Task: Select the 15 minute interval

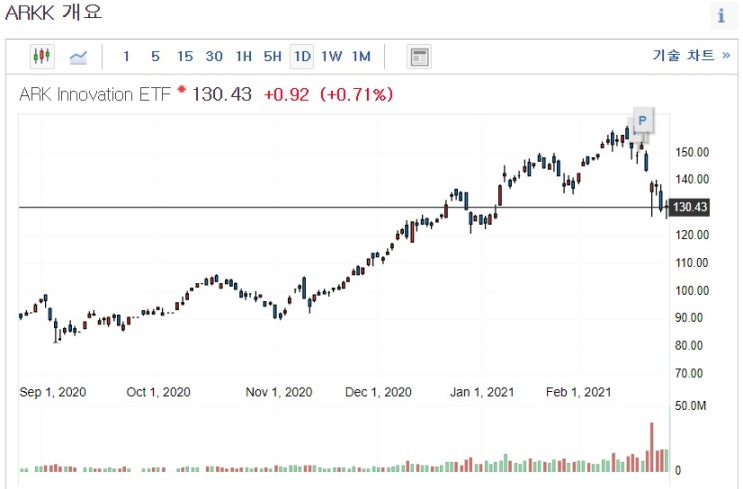Action: (185, 57)
